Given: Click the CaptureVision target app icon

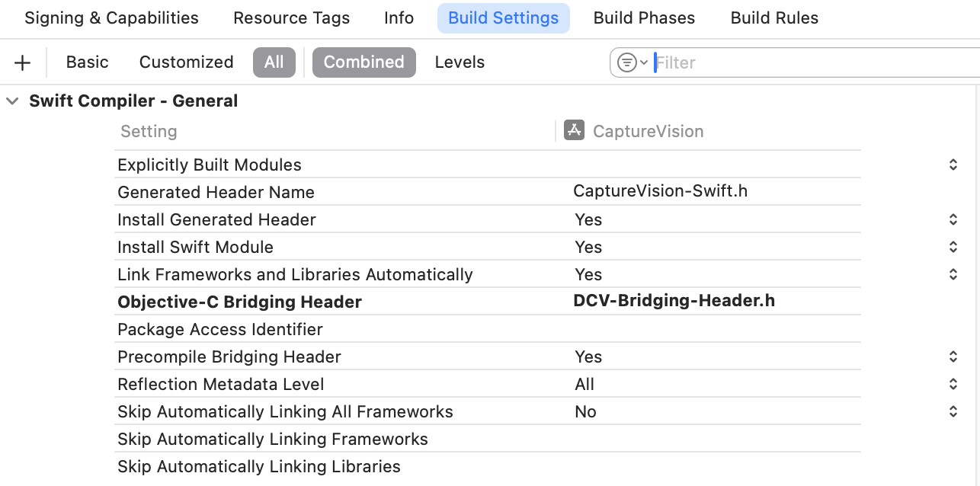Looking at the screenshot, I should 574,130.
